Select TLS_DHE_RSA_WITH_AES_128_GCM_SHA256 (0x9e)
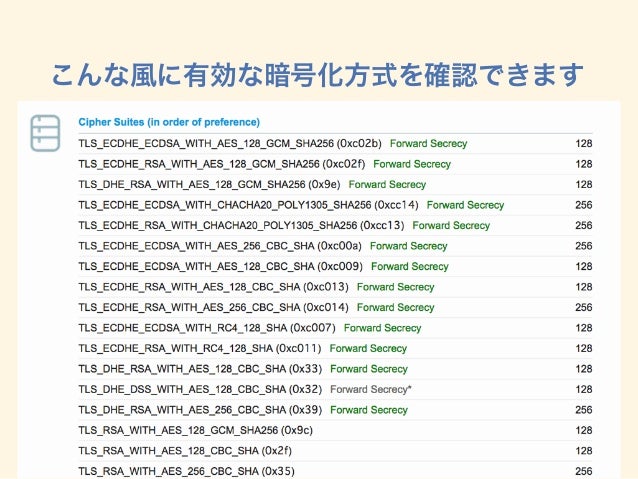Viewport: 638px width, 479px height. coord(209,184)
